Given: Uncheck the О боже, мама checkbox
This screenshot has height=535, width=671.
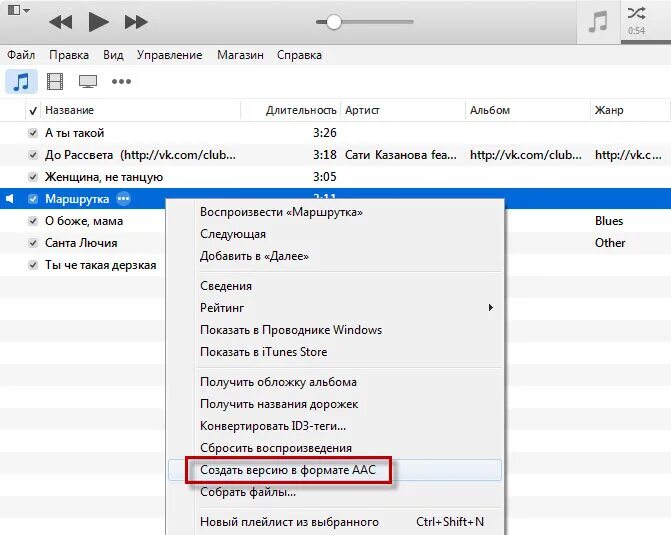Looking at the screenshot, I should point(33,221).
